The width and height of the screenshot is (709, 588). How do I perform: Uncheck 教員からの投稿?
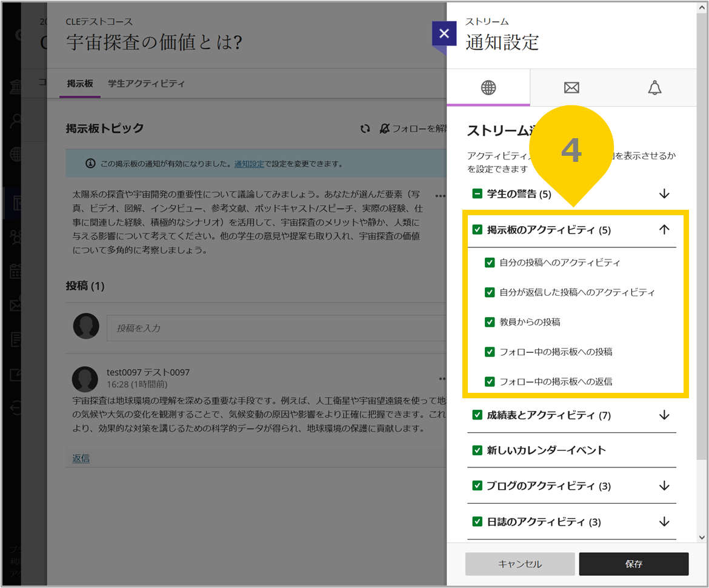489,322
